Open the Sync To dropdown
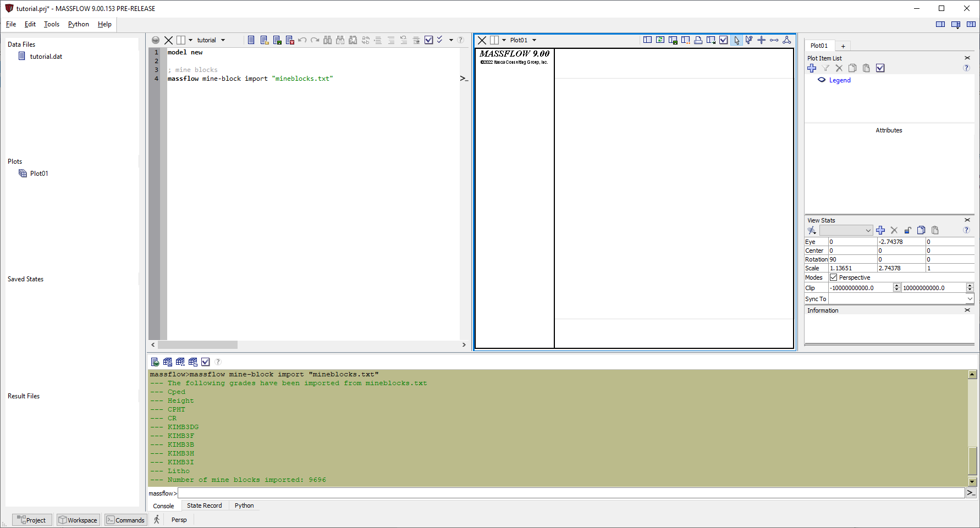The height and width of the screenshot is (528, 980). coord(969,299)
